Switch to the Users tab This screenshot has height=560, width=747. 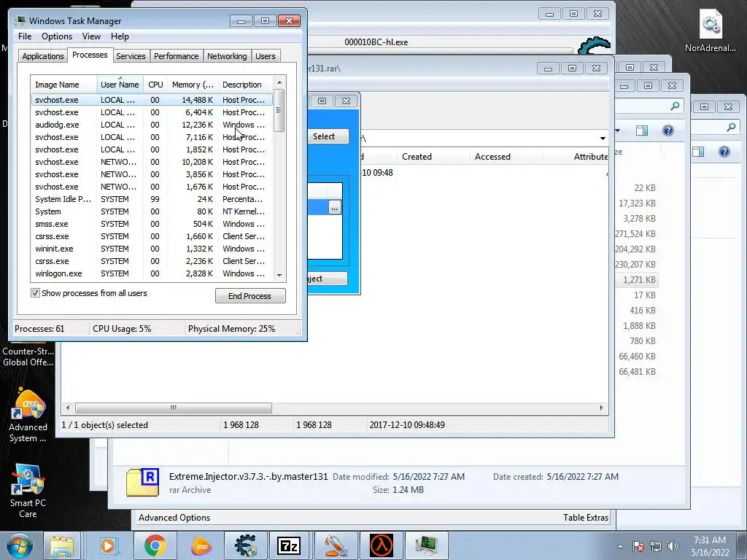coord(266,55)
